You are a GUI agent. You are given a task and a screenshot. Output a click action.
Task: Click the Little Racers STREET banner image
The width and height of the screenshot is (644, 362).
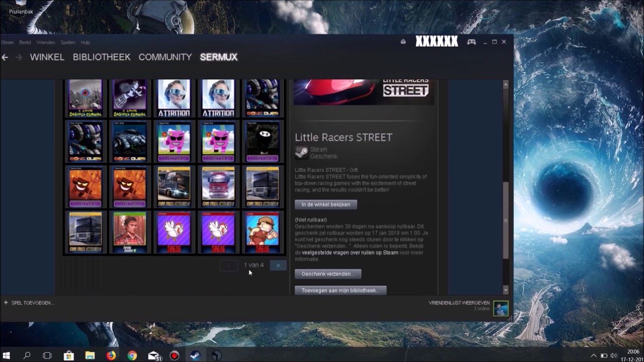pyautogui.click(x=364, y=92)
